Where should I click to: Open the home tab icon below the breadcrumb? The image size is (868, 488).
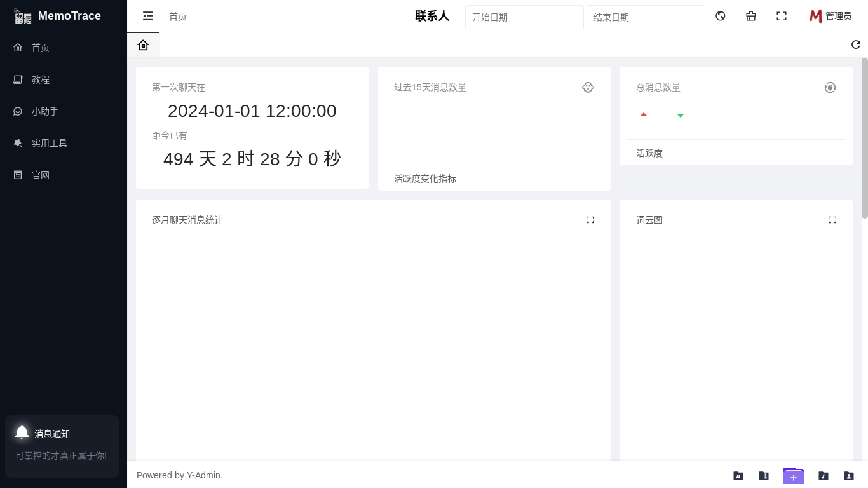pos(143,44)
